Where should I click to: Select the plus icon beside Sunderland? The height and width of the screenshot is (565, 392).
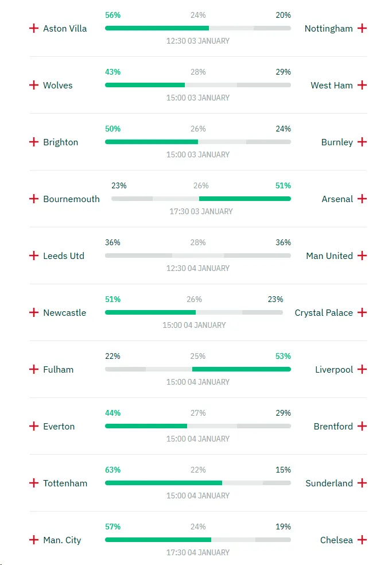tap(362, 483)
